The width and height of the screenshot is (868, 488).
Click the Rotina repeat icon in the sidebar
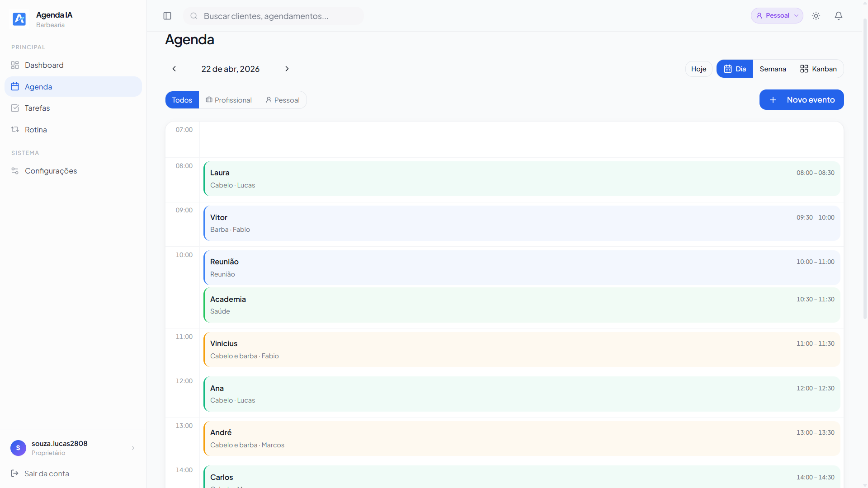15,130
